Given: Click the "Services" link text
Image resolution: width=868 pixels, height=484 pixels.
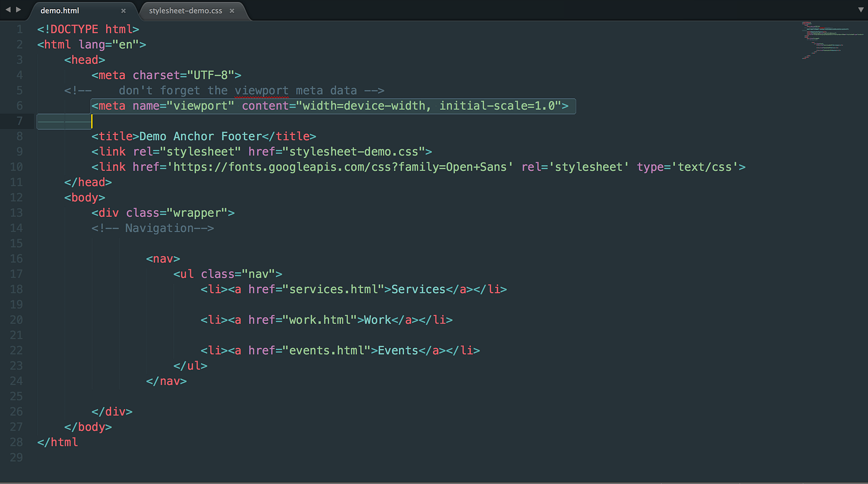Looking at the screenshot, I should coord(418,289).
